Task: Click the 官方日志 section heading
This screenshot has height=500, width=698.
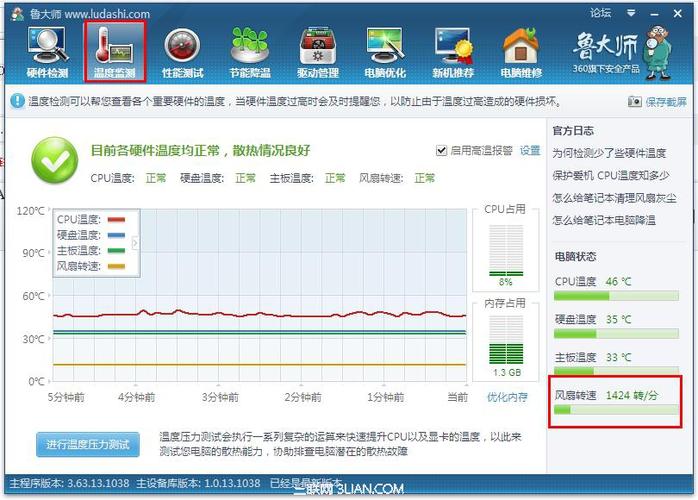Action: (573, 131)
